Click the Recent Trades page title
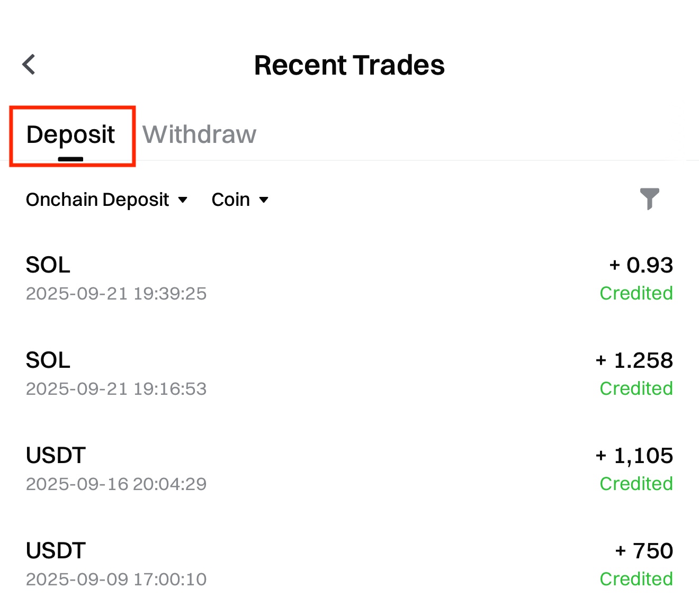Screen dimensions: 699x616 349,65
